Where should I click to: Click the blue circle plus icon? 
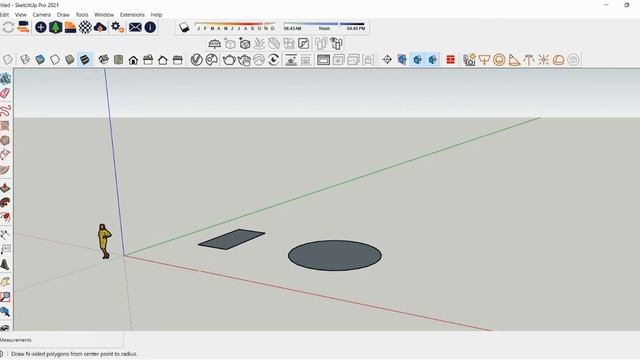pyautogui.click(x=40, y=27)
